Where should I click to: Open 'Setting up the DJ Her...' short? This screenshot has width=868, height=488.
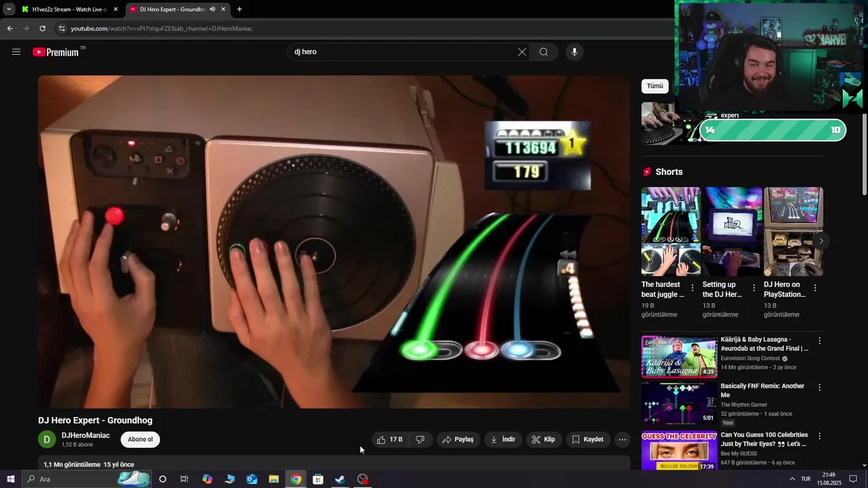(x=732, y=232)
